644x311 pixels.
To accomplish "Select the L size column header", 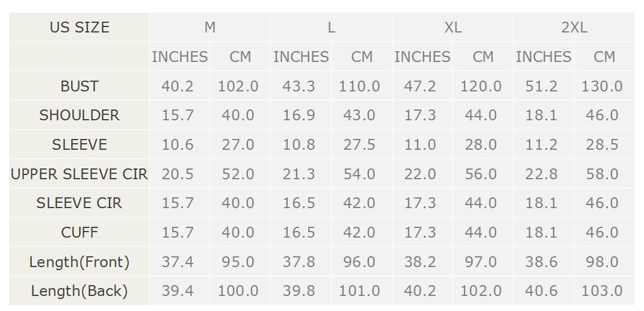I will click(331, 27).
